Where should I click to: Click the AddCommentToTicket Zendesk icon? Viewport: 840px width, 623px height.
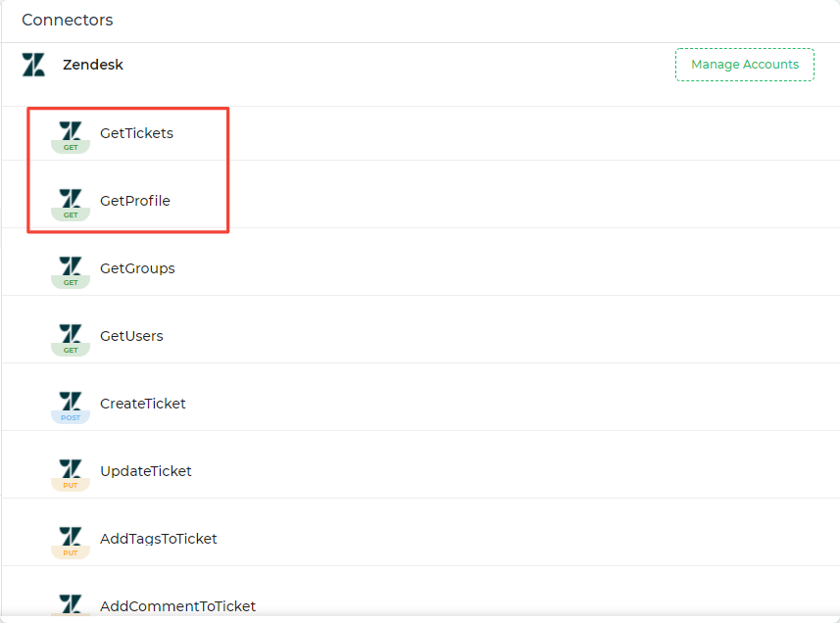[x=71, y=604]
